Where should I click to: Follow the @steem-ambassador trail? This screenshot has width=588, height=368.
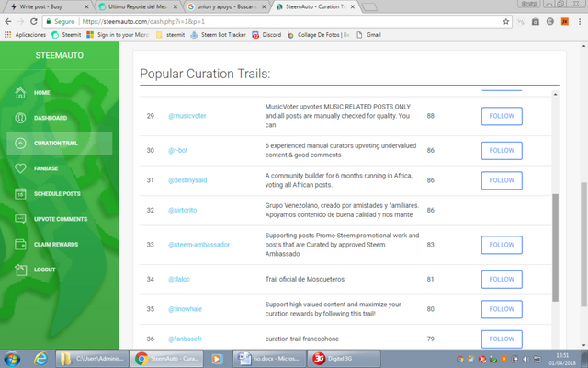[502, 245]
